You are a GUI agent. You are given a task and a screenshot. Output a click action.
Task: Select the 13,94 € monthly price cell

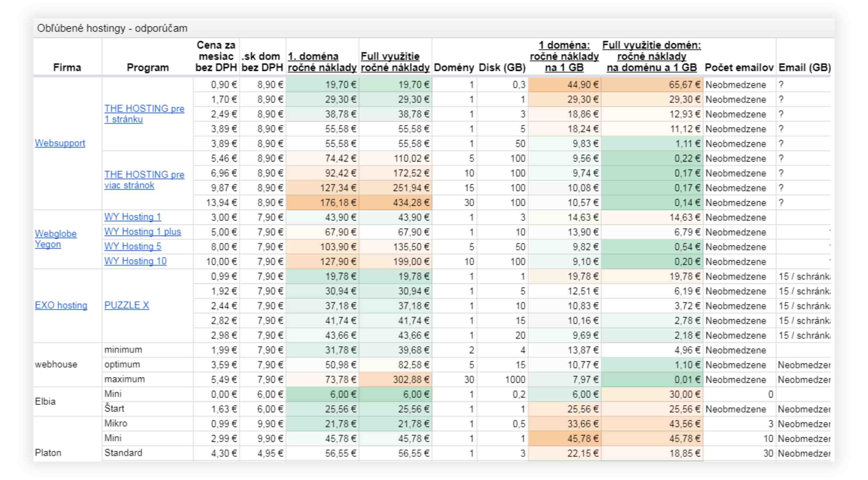pos(216,203)
